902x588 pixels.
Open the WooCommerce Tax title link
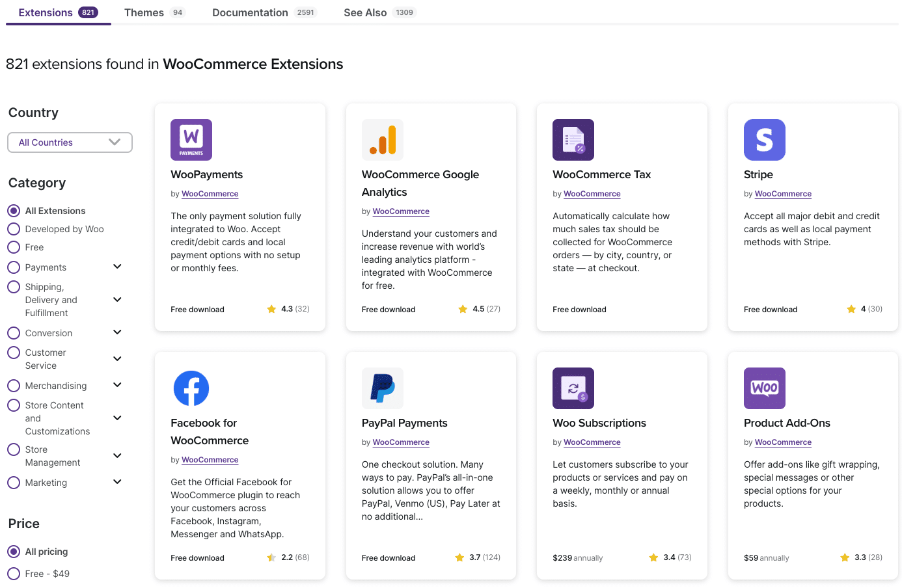602,174
